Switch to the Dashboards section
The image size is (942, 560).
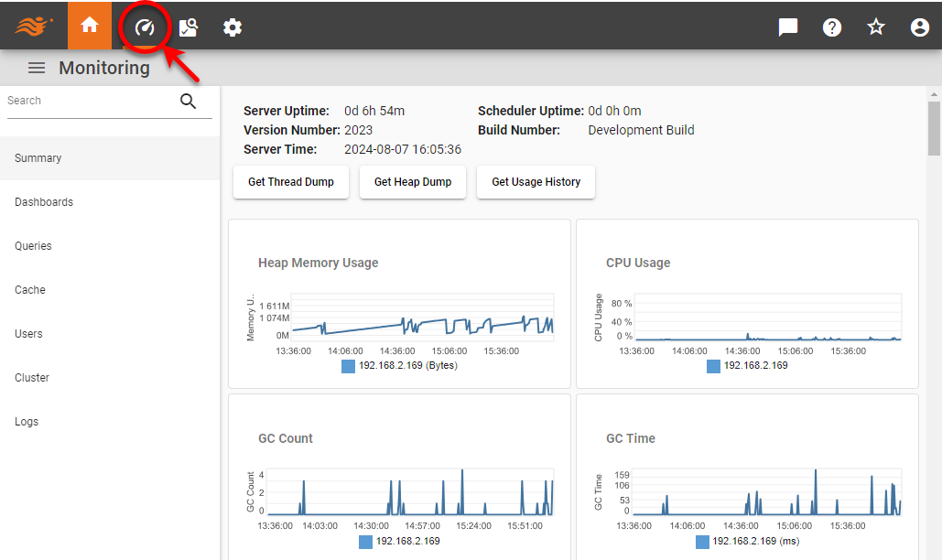coord(43,201)
